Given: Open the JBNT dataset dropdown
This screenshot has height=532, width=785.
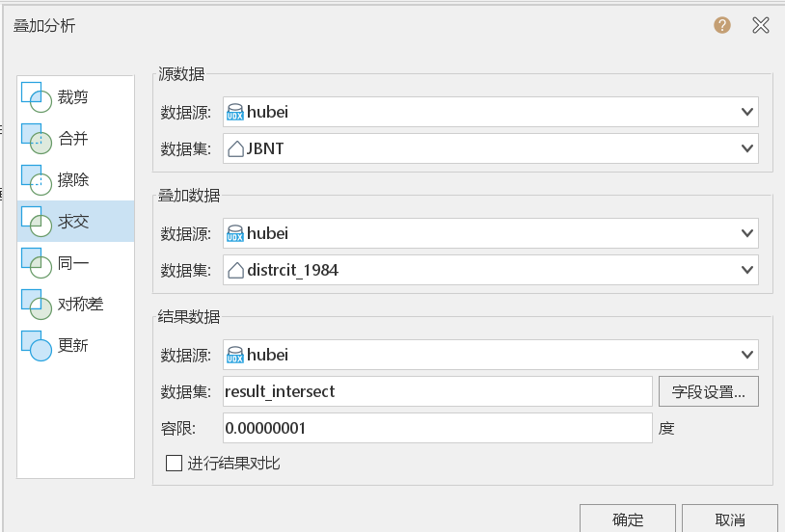Looking at the screenshot, I should point(491,148).
